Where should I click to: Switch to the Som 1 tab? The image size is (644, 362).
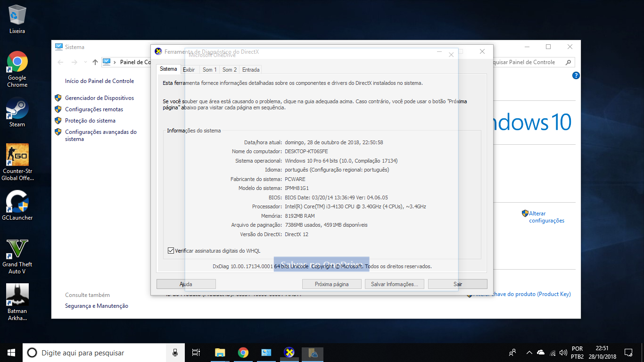click(209, 70)
